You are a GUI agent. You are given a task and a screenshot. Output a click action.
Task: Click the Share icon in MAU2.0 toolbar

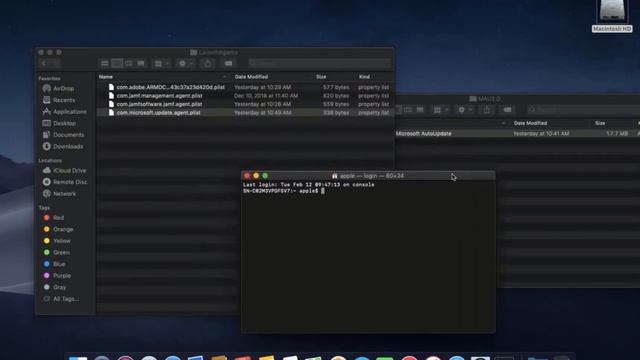coord(487,110)
